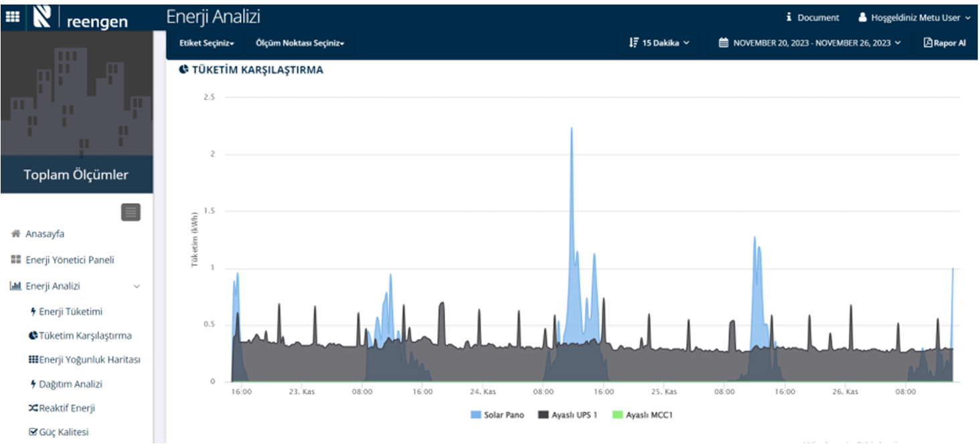The width and height of the screenshot is (980, 444).
Task: Click the Anasayfa home icon
Action: (15, 234)
